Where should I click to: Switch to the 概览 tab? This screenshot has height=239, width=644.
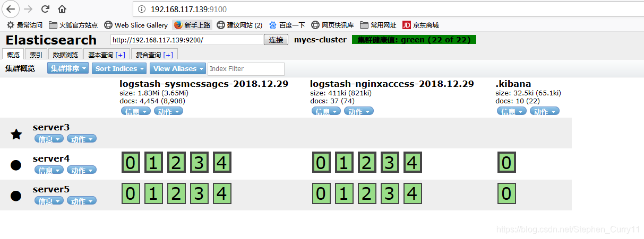click(13, 55)
